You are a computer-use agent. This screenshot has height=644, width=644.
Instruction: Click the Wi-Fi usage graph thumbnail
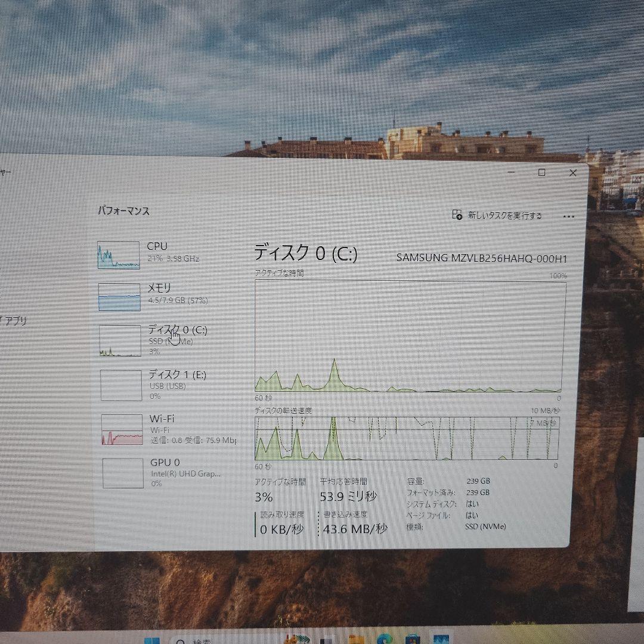point(122,430)
